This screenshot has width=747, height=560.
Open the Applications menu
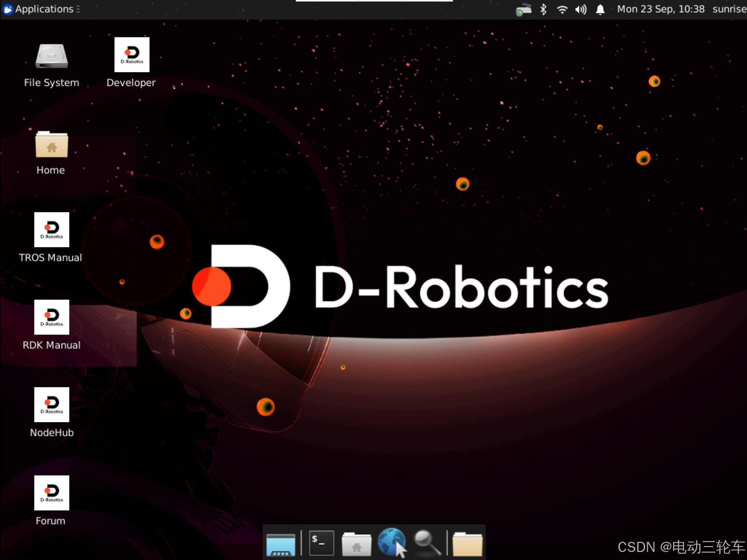[x=41, y=9]
